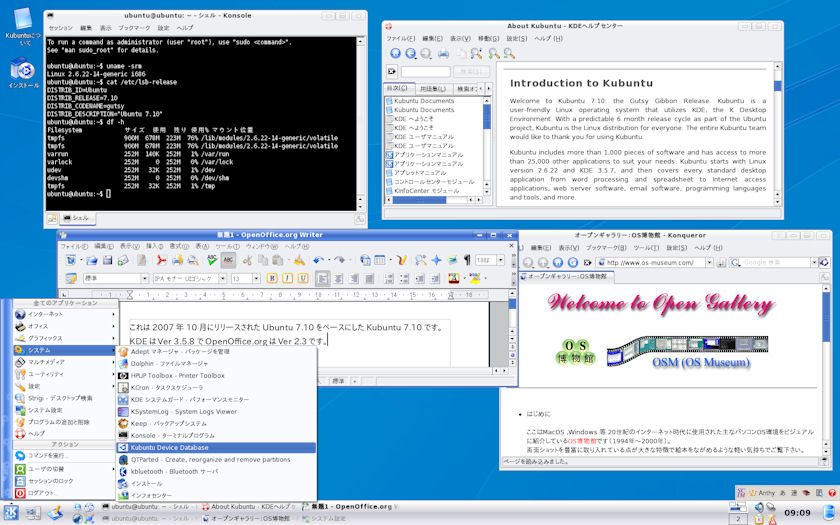The width and height of the screenshot is (840, 525).
Task: Click Home button in Konqueror toolbar
Action: [x=558, y=262]
